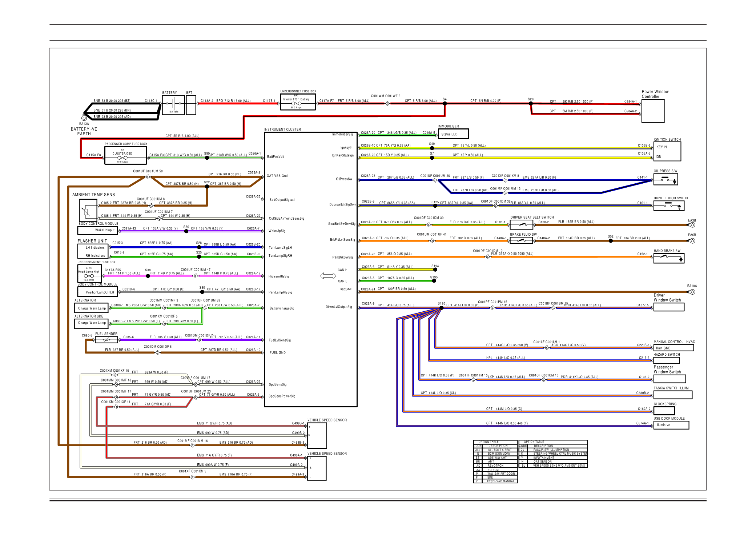Click the fuel sender resistor symbol
The width and height of the screenshot is (756, 535).
(106, 340)
